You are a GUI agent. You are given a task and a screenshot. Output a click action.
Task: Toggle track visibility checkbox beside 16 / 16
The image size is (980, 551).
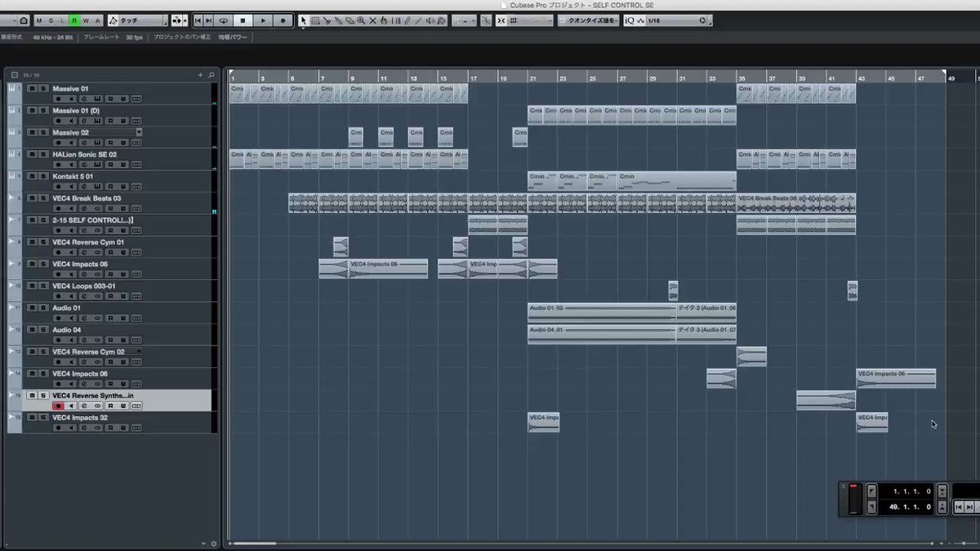point(15,75)
